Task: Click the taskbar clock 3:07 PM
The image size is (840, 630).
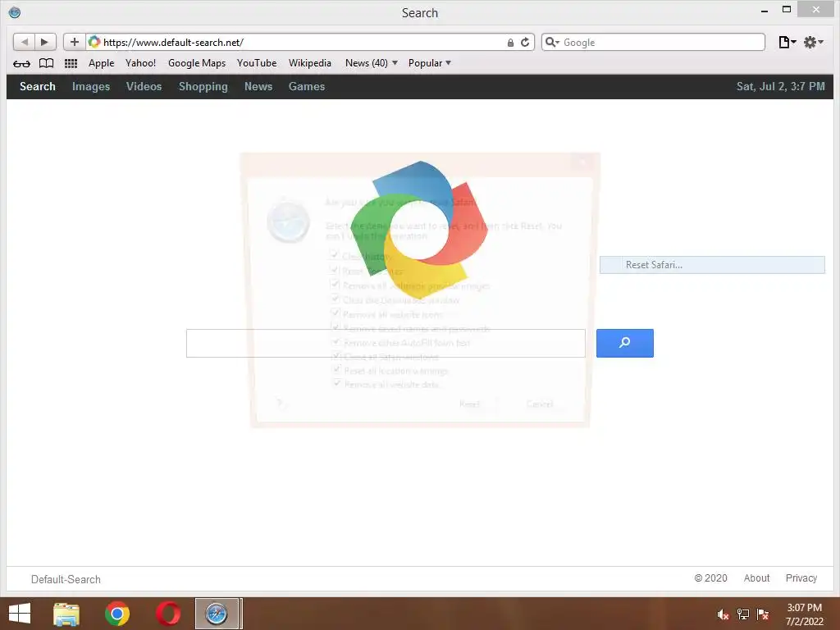Action: coord(804,608)
